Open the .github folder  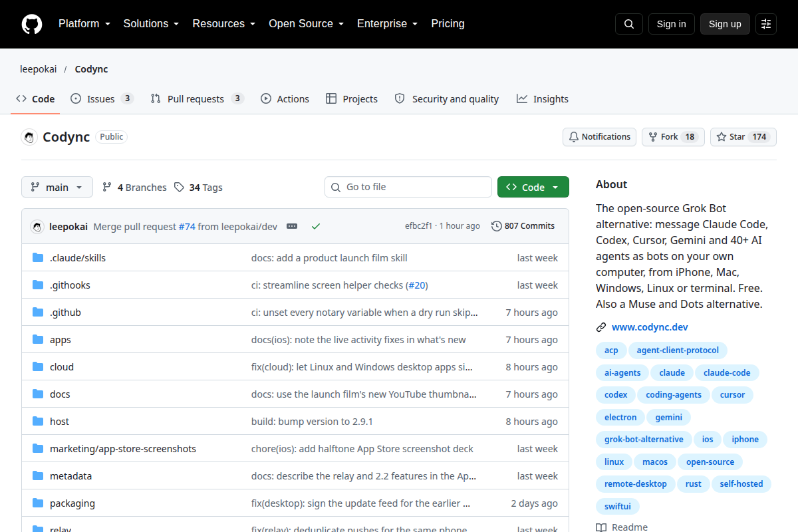click(x=65, y=313)
